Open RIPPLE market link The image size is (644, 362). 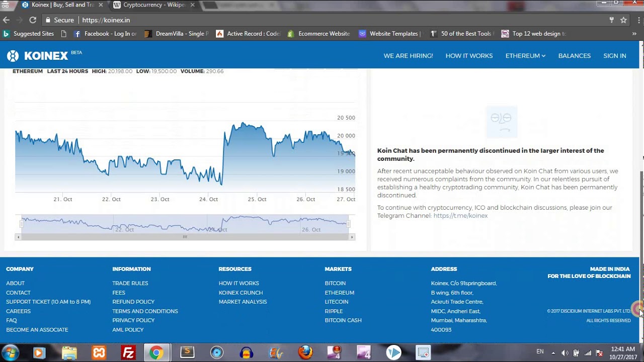coord(334,311)
